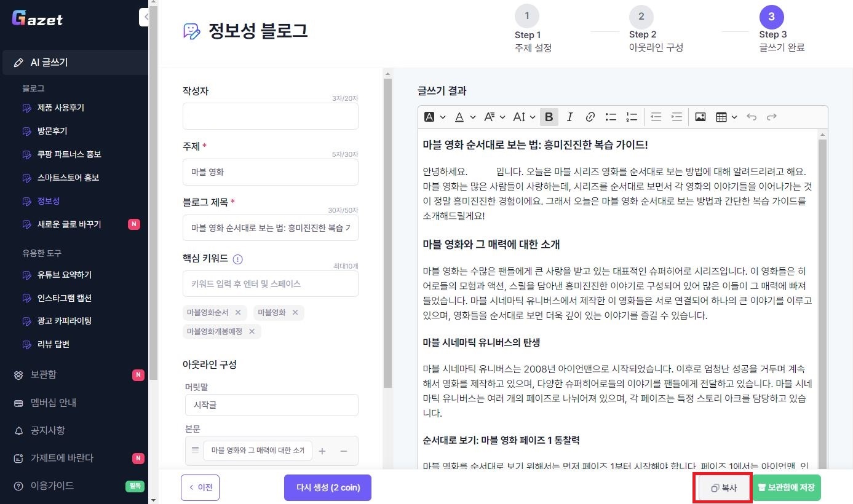
Task: Select Step 3 글쓰기 완료
Action: click(x=782, y=29)
